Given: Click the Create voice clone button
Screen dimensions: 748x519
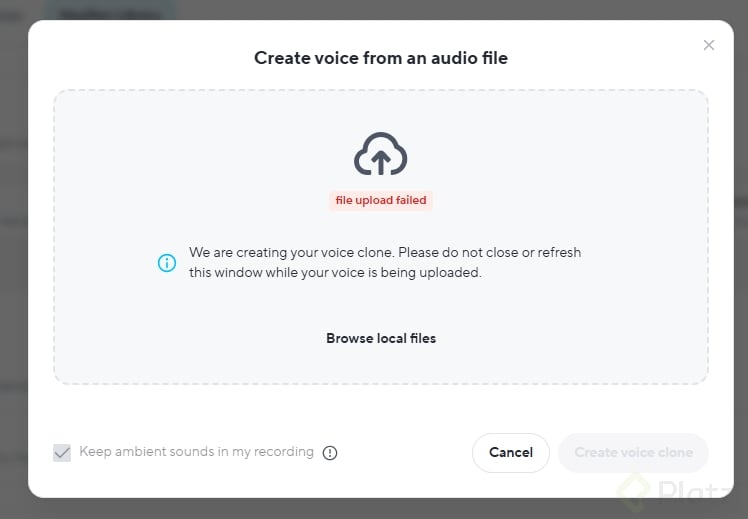Looking at the screenshot, I should (633, 453).
